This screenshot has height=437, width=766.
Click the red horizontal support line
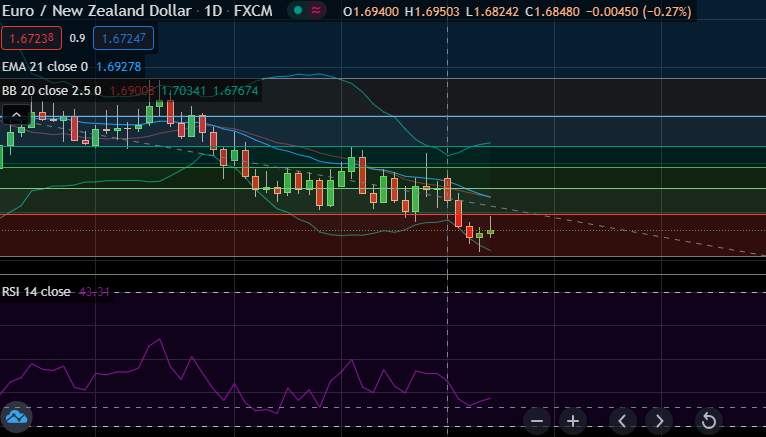(x=600, y=214)
